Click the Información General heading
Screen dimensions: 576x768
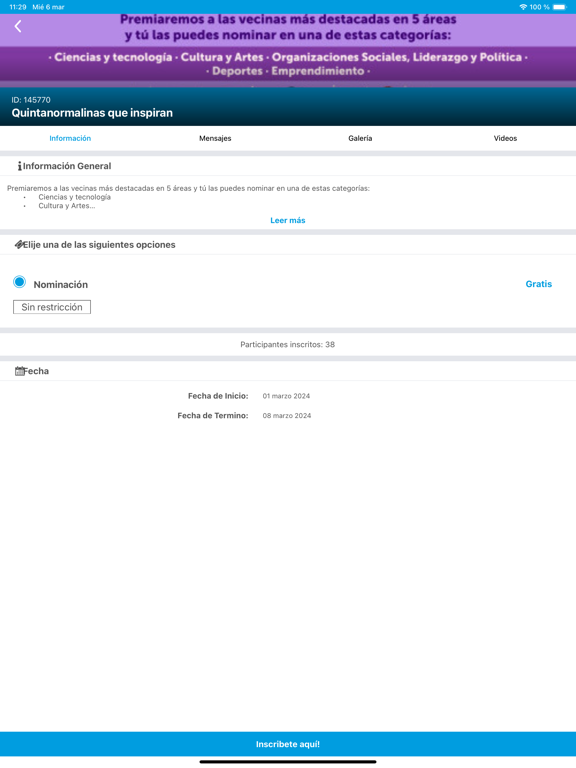coord(67,166)
